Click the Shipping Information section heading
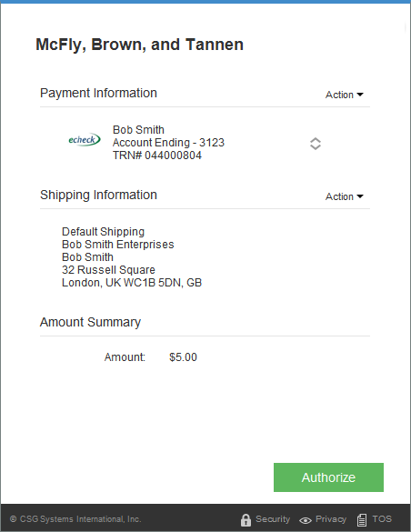 pyautogui.click(x=98, y=195)
